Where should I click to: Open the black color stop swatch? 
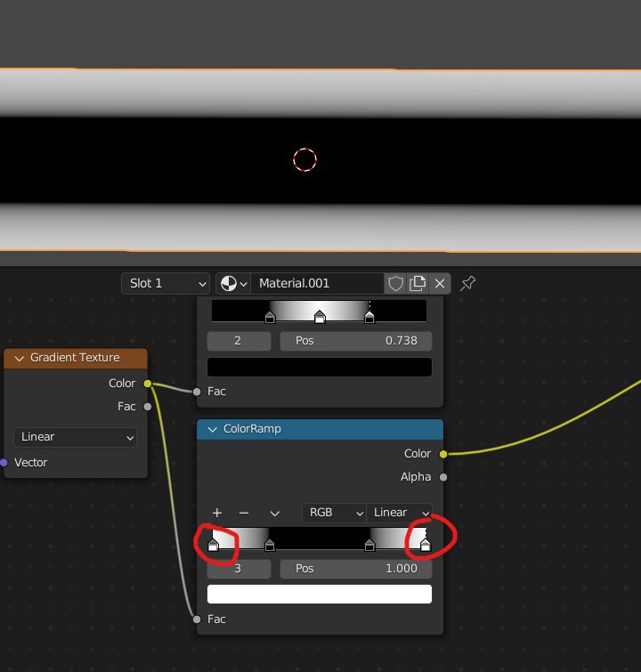point(320,368)
